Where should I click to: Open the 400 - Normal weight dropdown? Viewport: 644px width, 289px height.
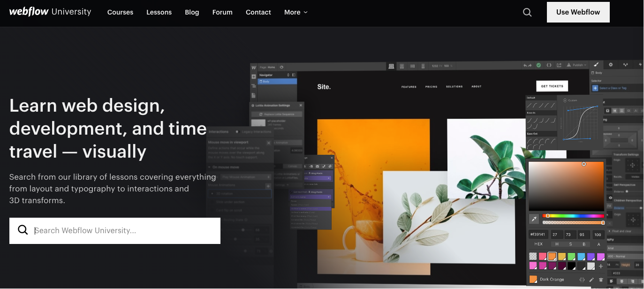(625, 257)
